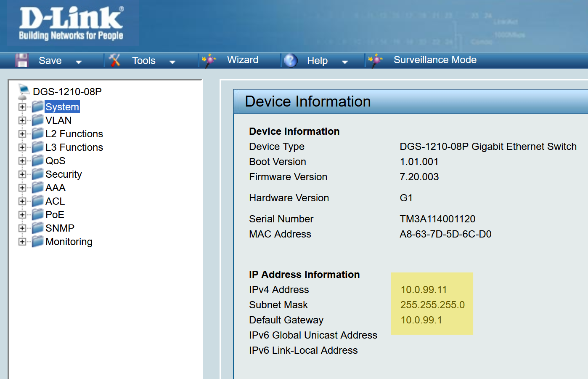Image resolution: width=588 pixels, height=379 pixels.
Task: Click the Surveillance Mode sparkle icon
Action: pos(376,60)
